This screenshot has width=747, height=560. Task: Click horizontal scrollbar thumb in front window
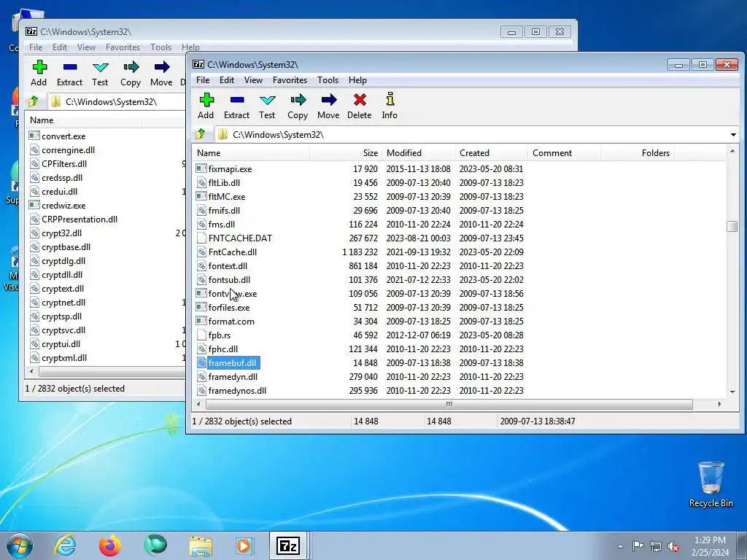pos(449,404)
